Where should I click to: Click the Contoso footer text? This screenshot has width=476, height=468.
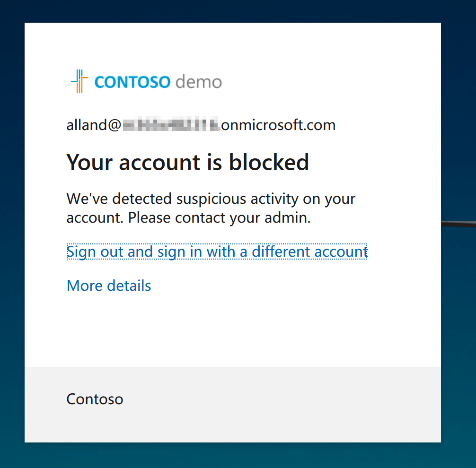tap(95, 399)
